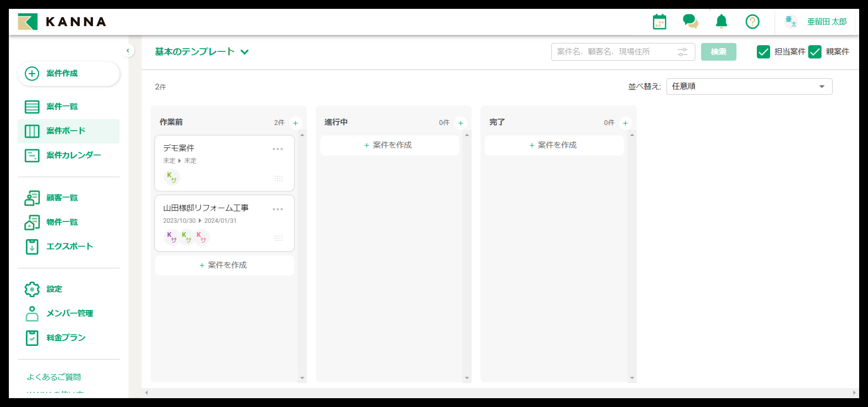The width and height of the screenshot is (868, 407).
Task: Click the notification bell icon
Action: pos(721,22)
